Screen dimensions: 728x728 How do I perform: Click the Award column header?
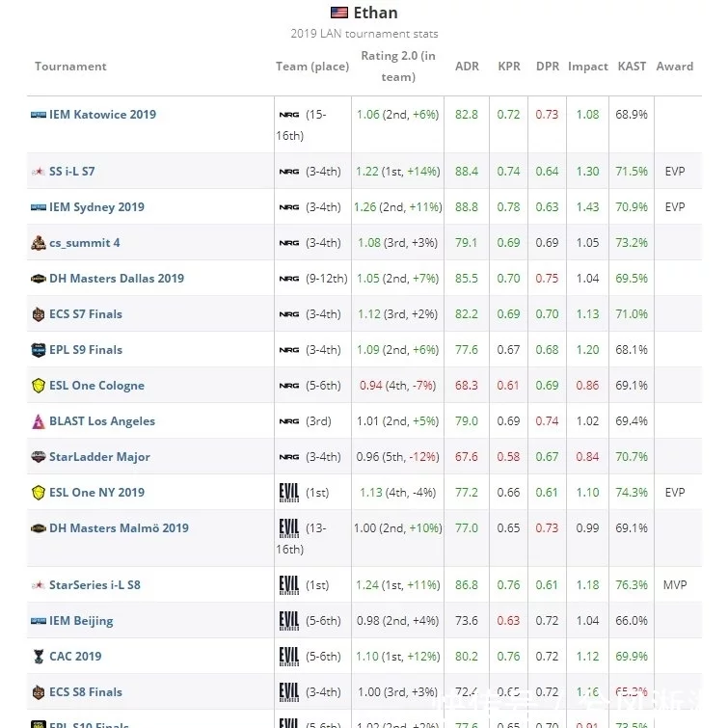pyautogui.click(x=675, y=67)
